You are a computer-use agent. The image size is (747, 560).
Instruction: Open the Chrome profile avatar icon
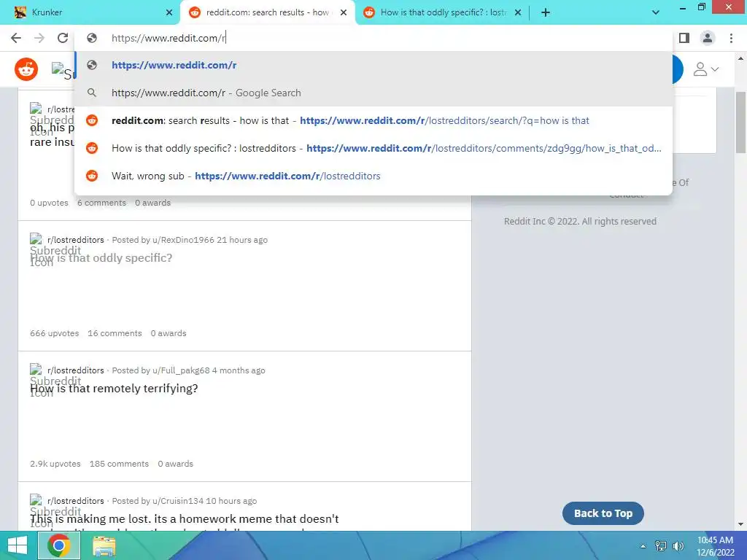coord(708,38)
